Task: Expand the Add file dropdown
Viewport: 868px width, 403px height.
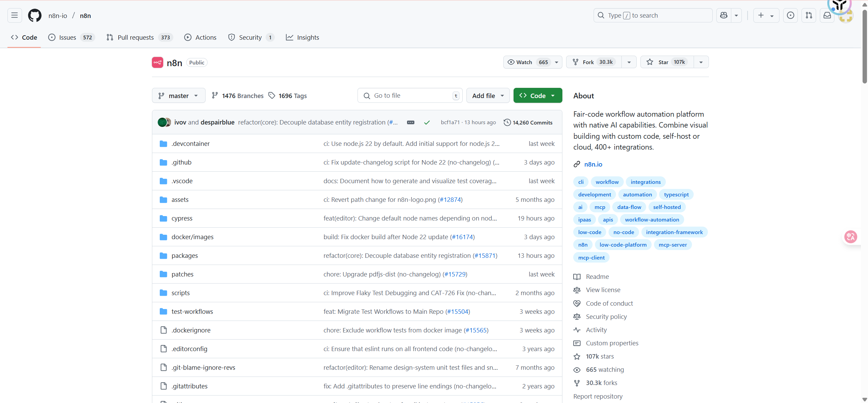Action: [x=488, y=96]
